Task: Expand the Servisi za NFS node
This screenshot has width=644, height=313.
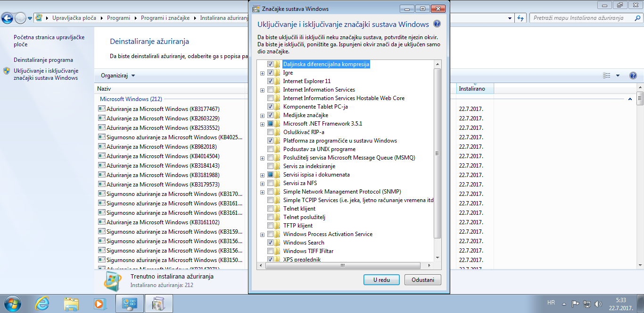Action: pyautogui.click(x=262, y=184)
